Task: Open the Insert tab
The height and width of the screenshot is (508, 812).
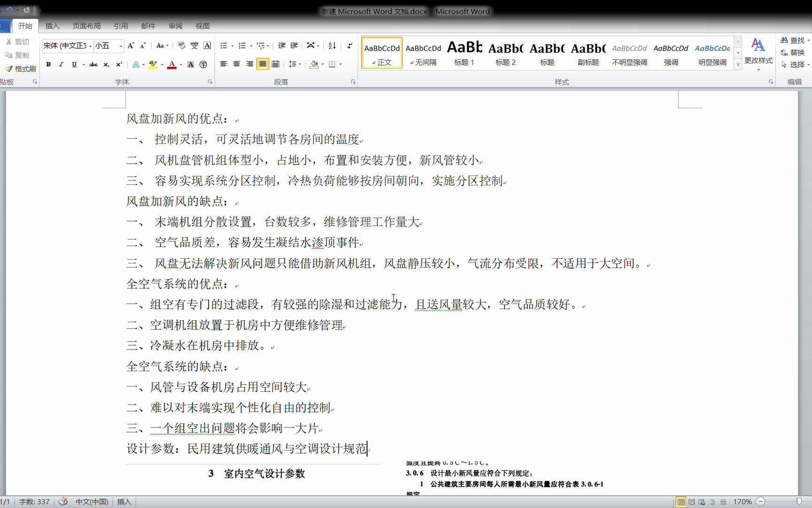Action: tap(52, 26)
